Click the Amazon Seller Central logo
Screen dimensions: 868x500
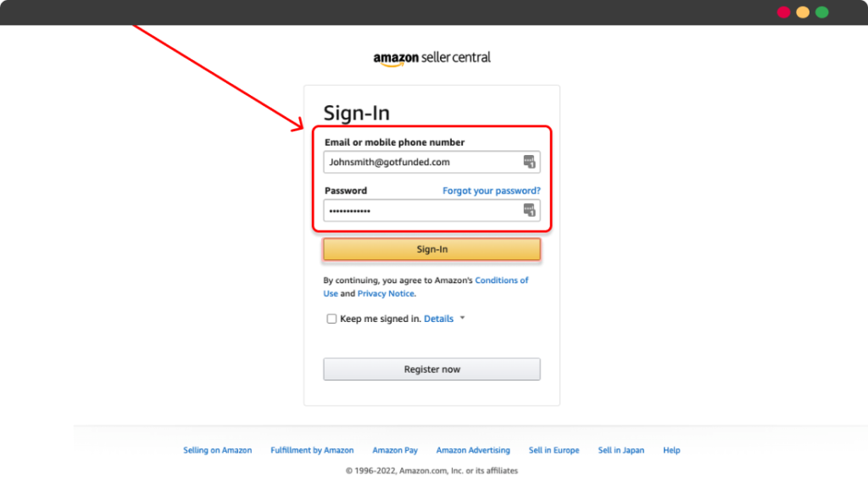[x=431, y=58]
